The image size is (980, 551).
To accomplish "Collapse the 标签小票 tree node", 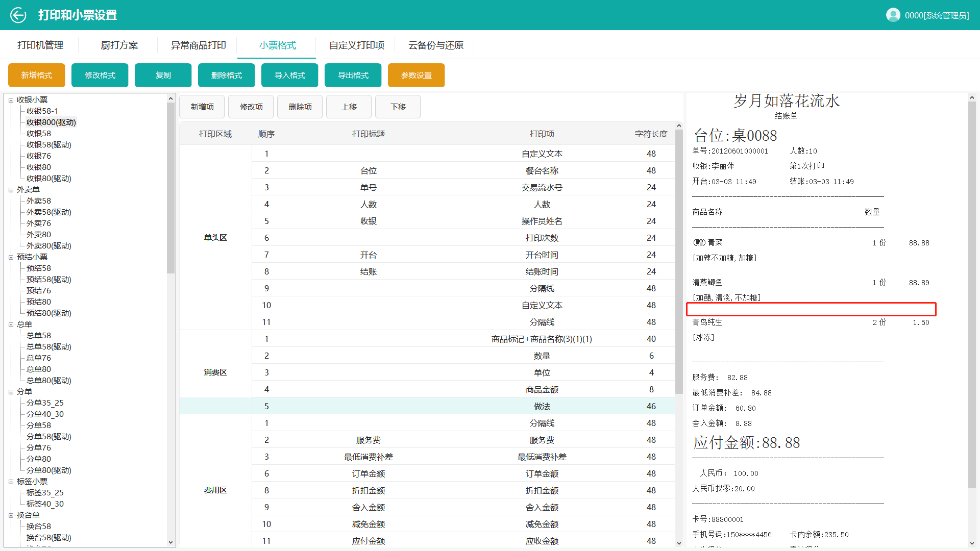I will (x=11, y=482).
